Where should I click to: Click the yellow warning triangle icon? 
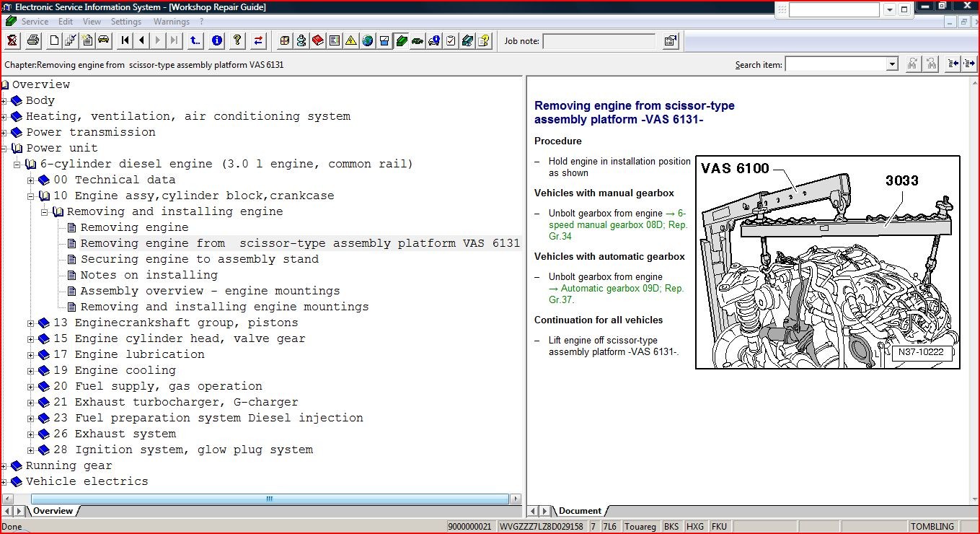(x=351, y=40)
